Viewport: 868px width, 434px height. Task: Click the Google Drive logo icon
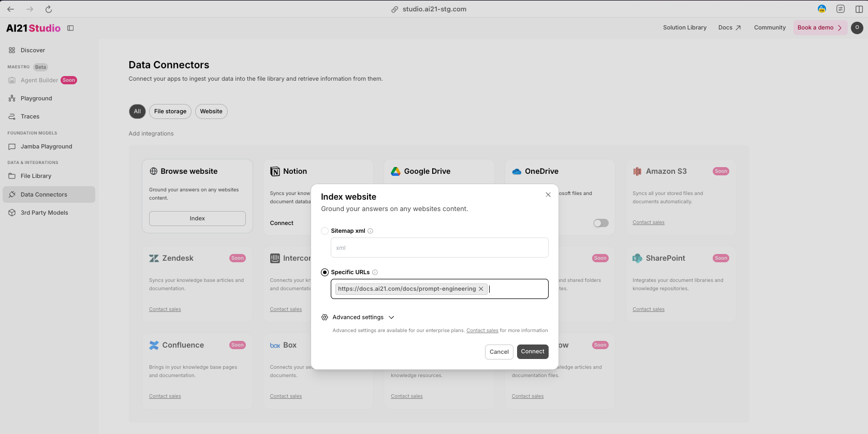pyautogui.click(x=396, y=171)
